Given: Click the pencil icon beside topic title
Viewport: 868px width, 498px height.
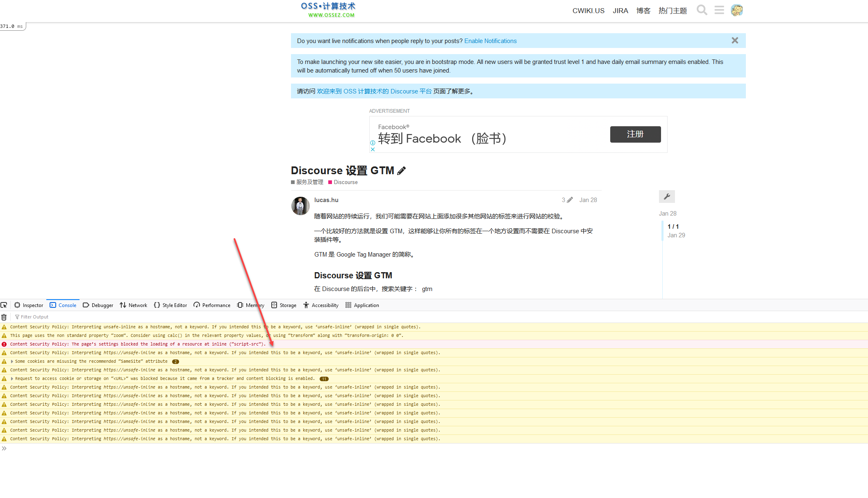Looking at the screenshot, I should 402,171.
